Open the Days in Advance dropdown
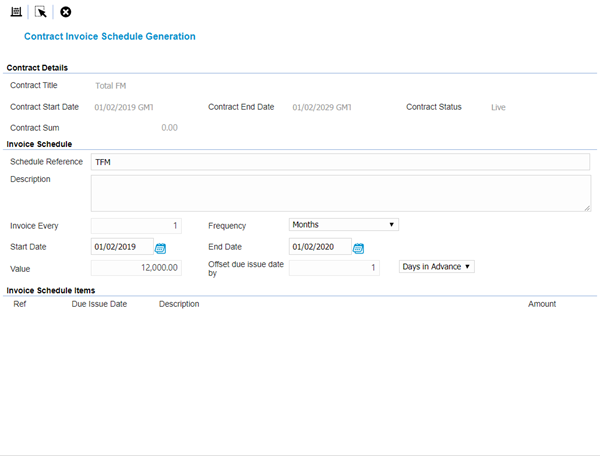The image size is (600, 456). 436,267
